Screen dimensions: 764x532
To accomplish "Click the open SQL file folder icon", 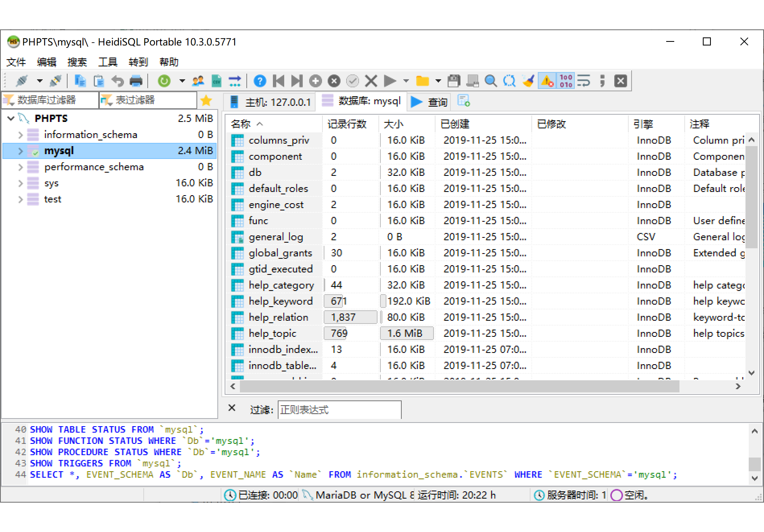I will click(422, 81).
